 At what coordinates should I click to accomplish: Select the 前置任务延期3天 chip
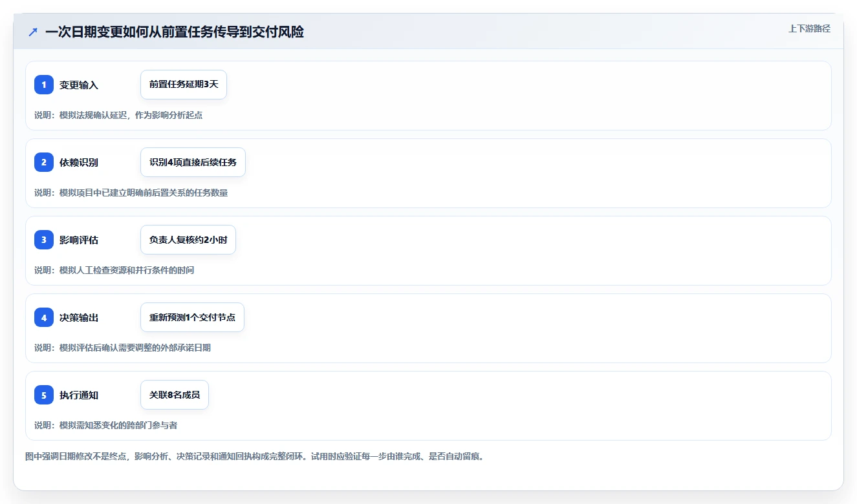tap(184, 85)
